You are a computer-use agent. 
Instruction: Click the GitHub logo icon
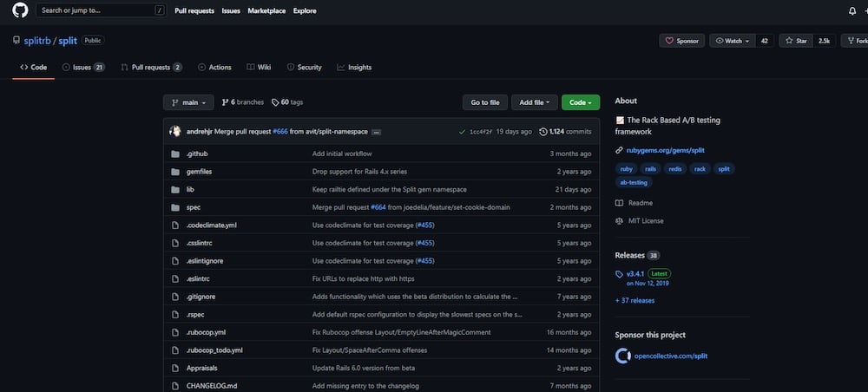coord(20,10)
